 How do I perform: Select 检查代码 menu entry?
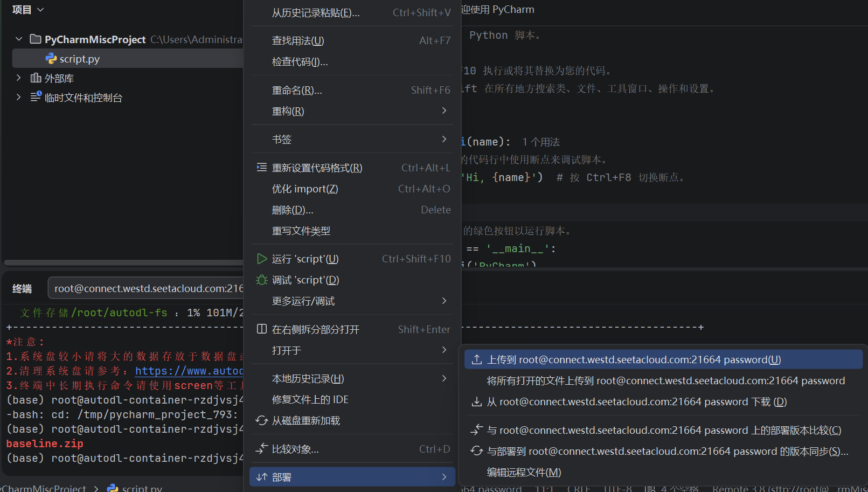(352, 61)
